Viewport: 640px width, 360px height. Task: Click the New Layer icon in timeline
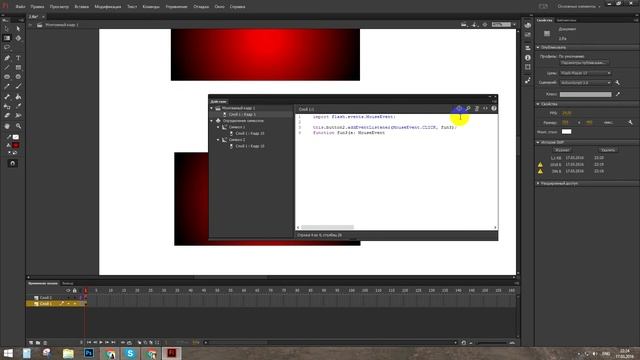click(x=31, y=342)
